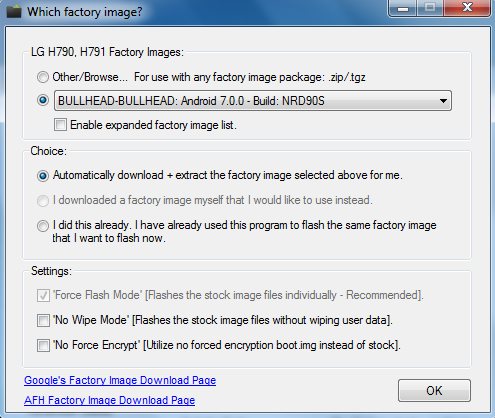Viewport: 495px width, 418px height.
Task: Enable No Wipe Mode checkbox
Action: (x=43, y=321)
